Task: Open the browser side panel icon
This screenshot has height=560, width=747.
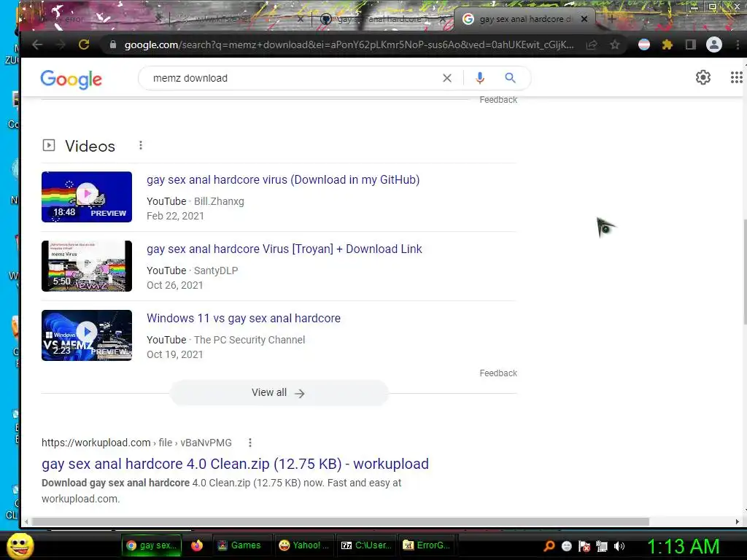Action: pos(690,44)
